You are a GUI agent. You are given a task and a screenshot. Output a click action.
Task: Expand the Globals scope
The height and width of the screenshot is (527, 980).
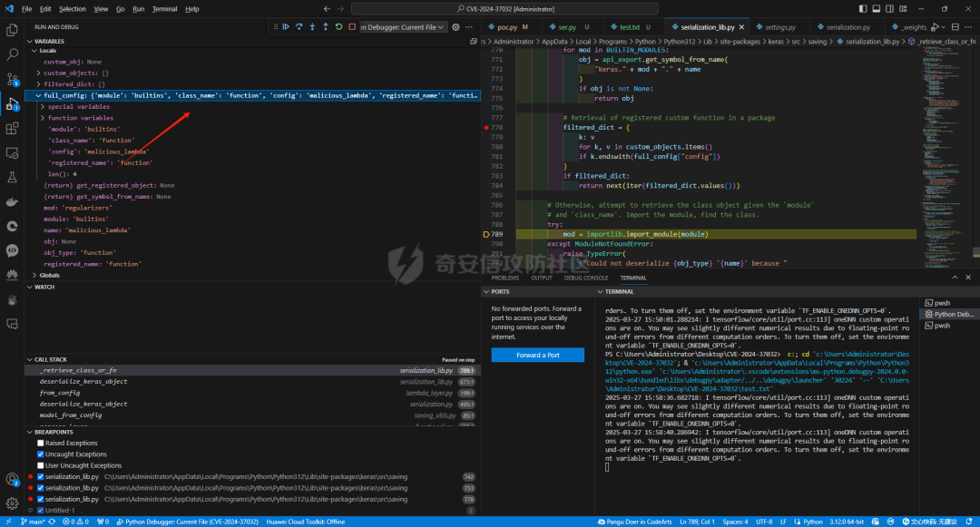(34, 276)
